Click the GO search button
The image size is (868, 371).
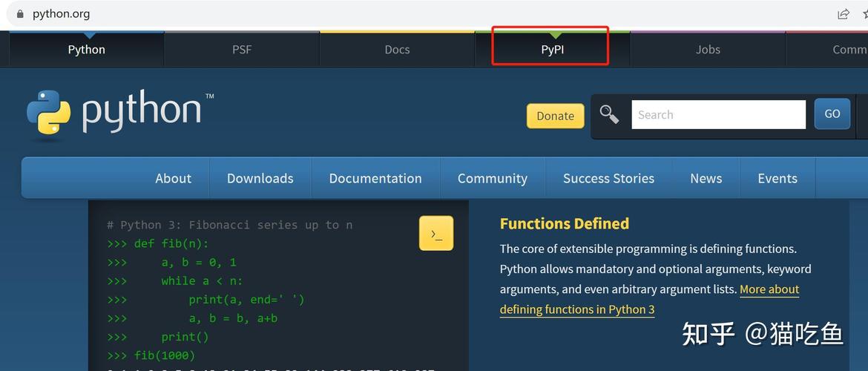pos(832,114)
